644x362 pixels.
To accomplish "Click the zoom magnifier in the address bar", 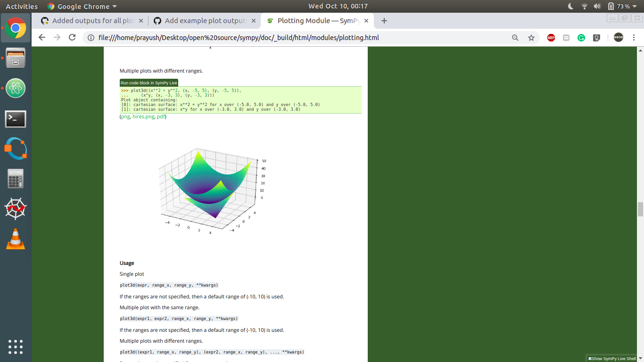I will click(x=515, y=38).
